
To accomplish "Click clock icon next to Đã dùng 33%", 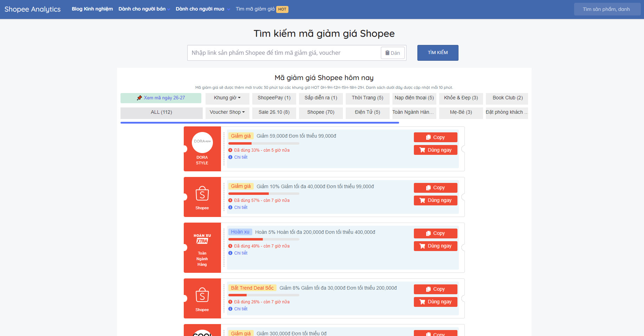I will click(230, 150).
